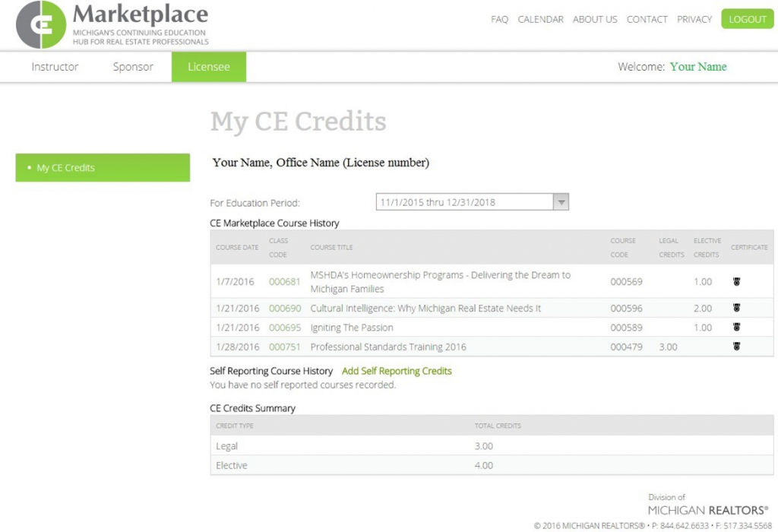The image size is (778, 532).
Task: Click Add Self Reporting Credits link
Action: 397,371
